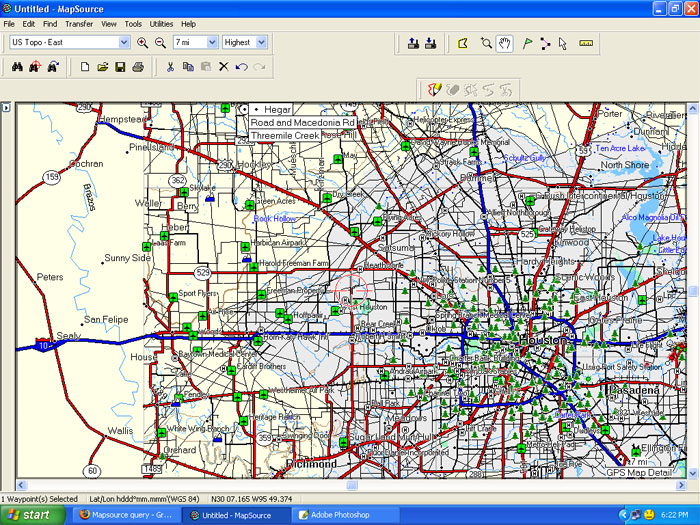The height and width of the screenshot is (525, 700).
Task: Create a new document with blank page icon
Action: [x=84, y=67]
